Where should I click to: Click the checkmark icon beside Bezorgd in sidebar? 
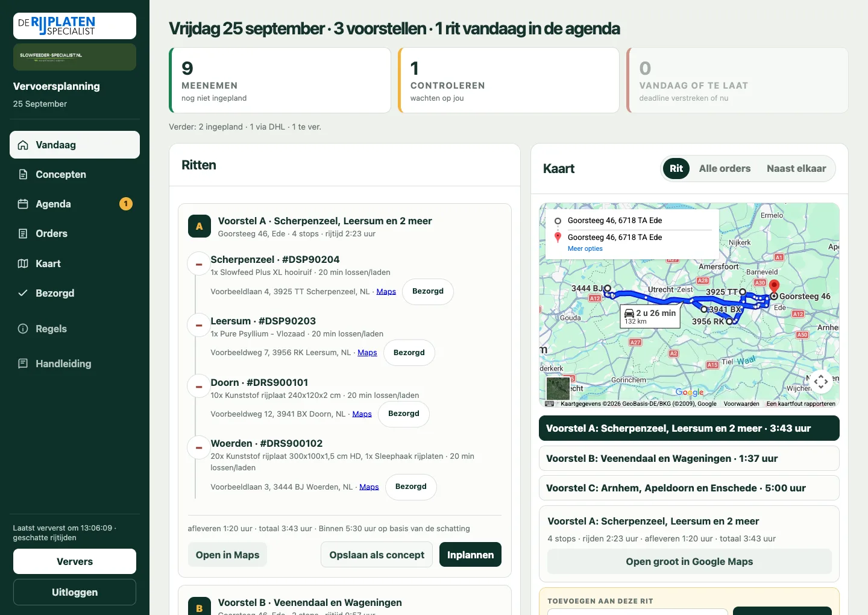point(23,293)
